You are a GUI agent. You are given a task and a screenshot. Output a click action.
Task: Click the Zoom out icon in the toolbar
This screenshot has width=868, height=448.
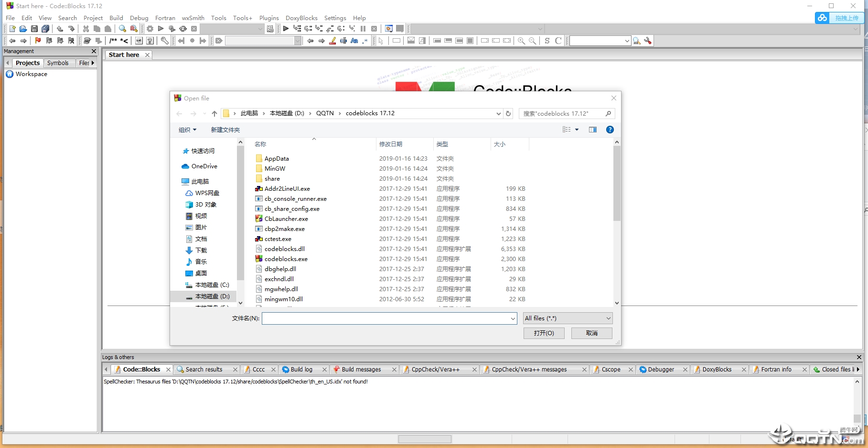[x=532, y=41]
